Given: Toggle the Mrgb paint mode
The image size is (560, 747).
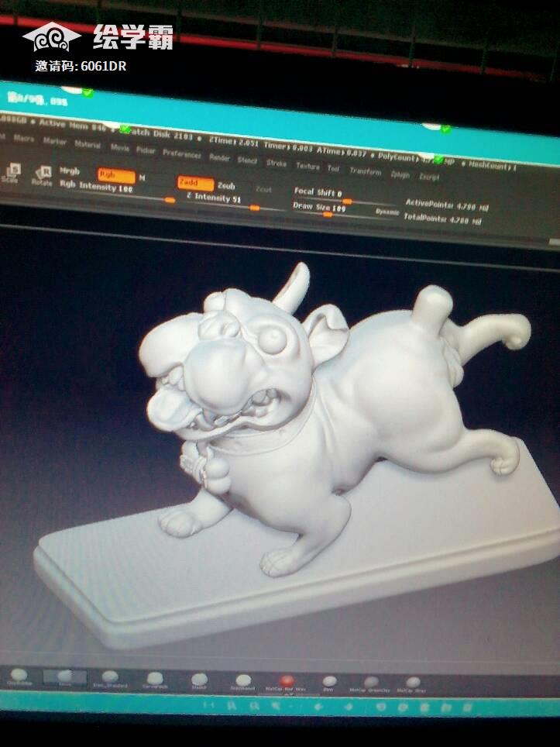Looking at the screenshot, I should pyautogui.click(x=70, y=171).
